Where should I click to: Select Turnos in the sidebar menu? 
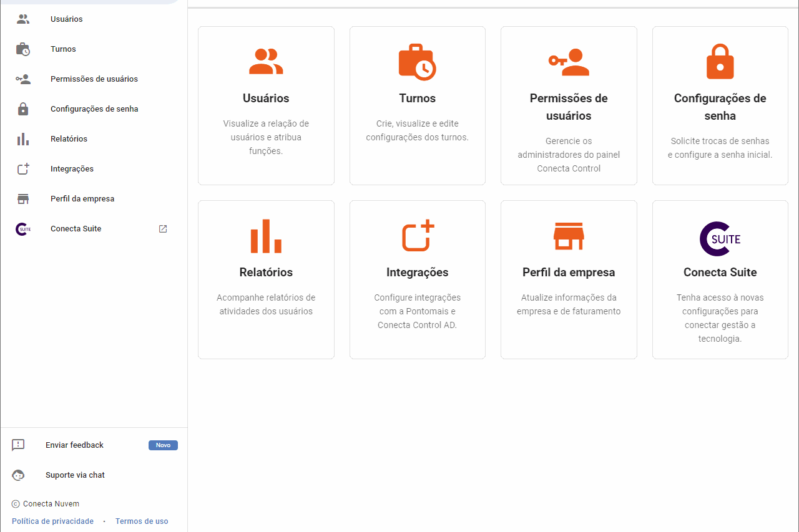click(x=63, y=49)
